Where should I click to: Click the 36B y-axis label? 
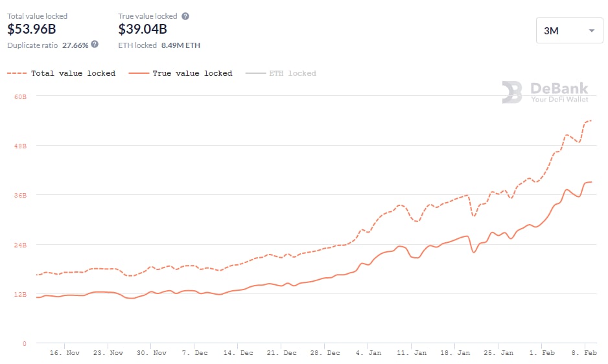point(19,196)
